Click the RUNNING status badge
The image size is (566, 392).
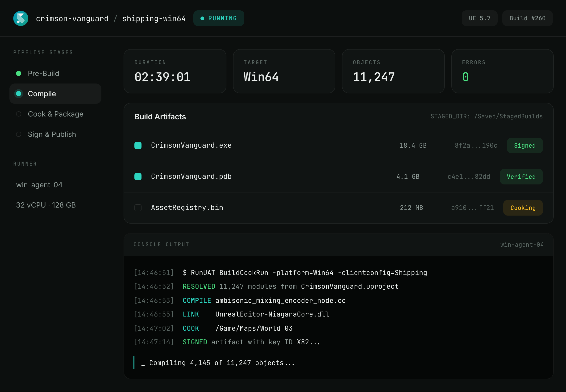[219, 18]
